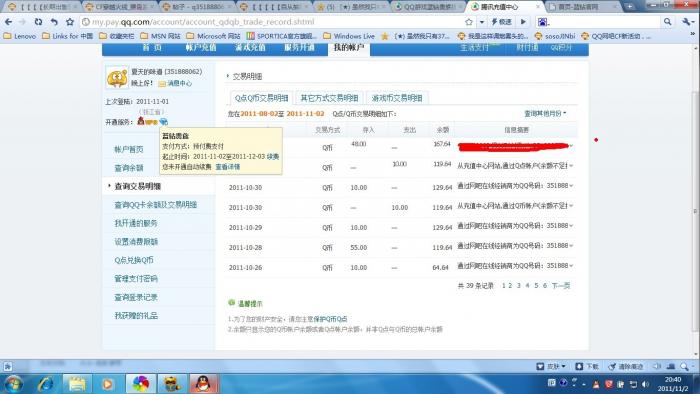Image resolution: width=700 pixels, height=394 pixels.
Task: Bookmark page with star inside address bar
Action: pyautogui.click(x=469, y=21)
